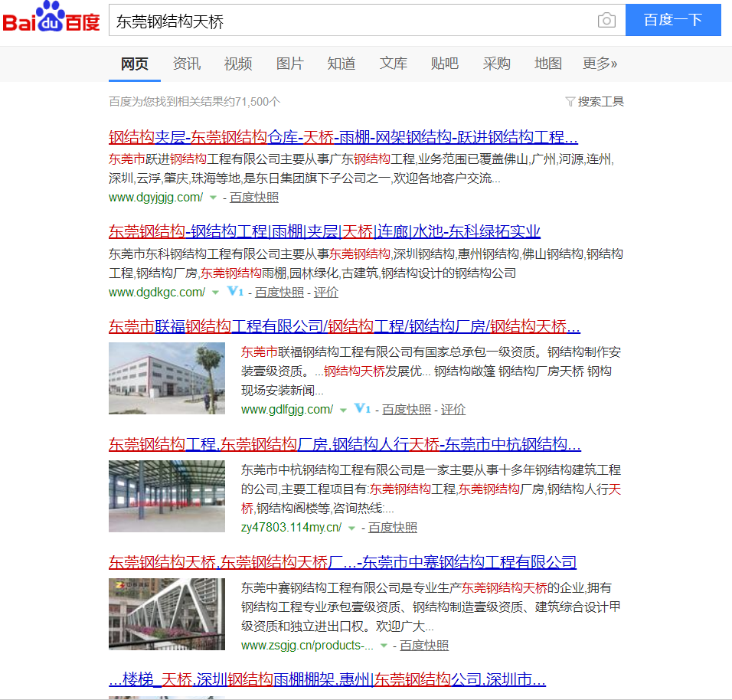Image resolution: width=732 pixels, height=700 pixels.
Task: Switch to the 资讯 tab
Action: [x=186, y=64]
